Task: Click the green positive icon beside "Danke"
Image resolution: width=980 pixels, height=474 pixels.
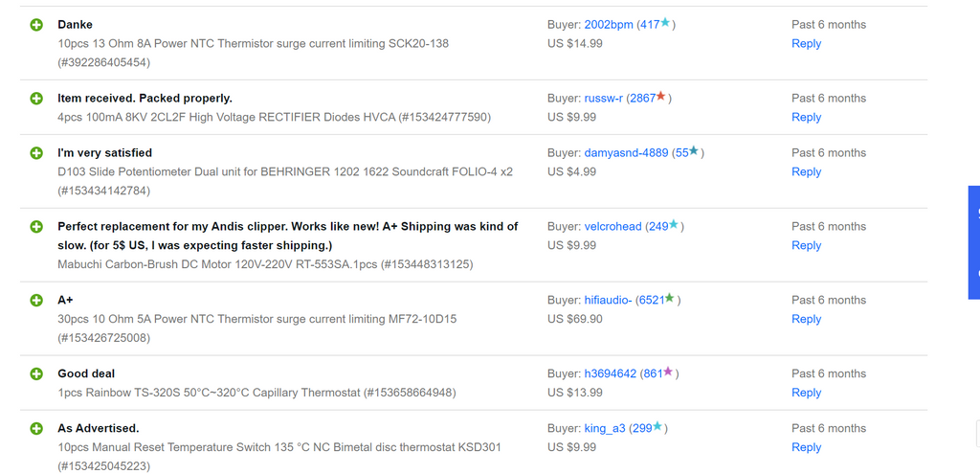Action: [36, 25]
